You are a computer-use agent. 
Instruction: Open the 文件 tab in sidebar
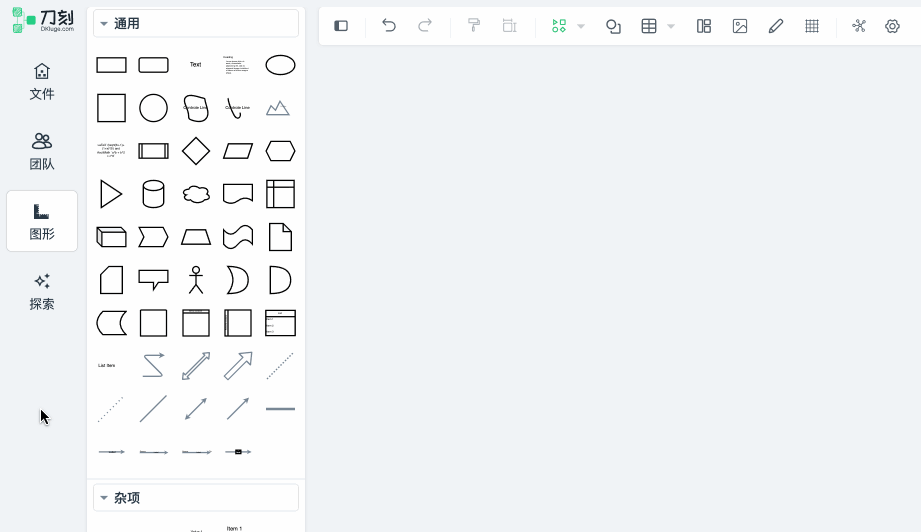42,81
